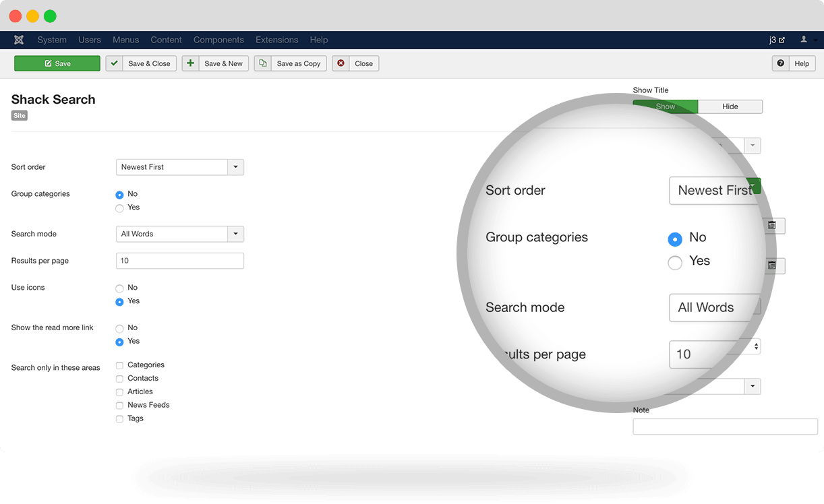
Task: Select No for Group categories
Action: pyautogui.click(x=119, y=195)
